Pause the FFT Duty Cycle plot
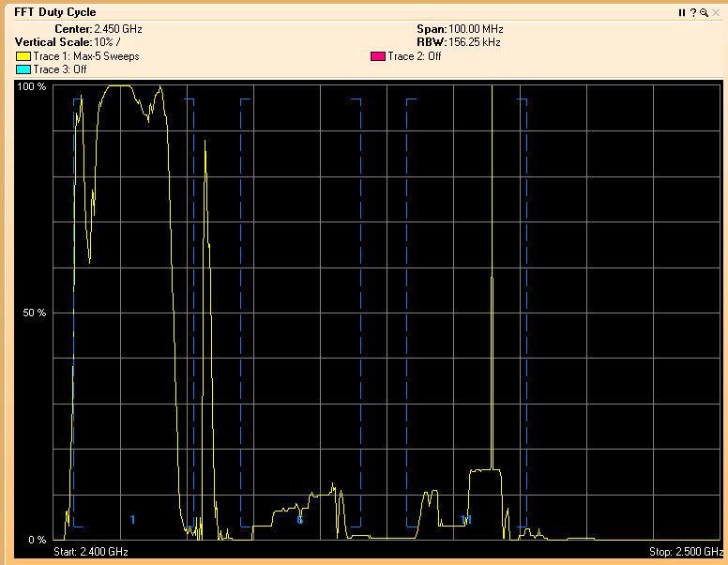The width and height of the screenshot is (728, 565). pyautogui.click(x=683, y=12)
